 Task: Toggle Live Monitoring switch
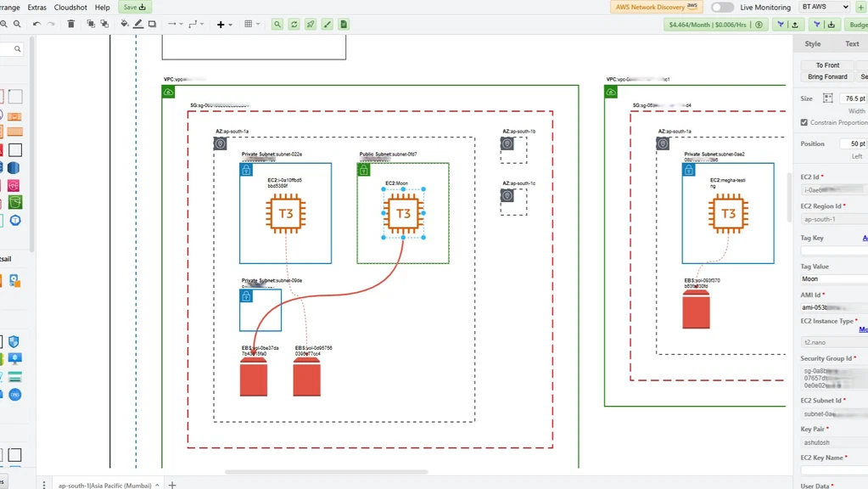pyautogui.click(x=722, y=7)
